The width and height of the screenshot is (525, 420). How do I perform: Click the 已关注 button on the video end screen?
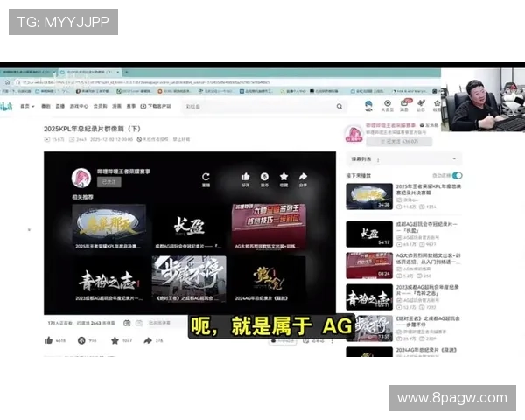click(109, 182)
